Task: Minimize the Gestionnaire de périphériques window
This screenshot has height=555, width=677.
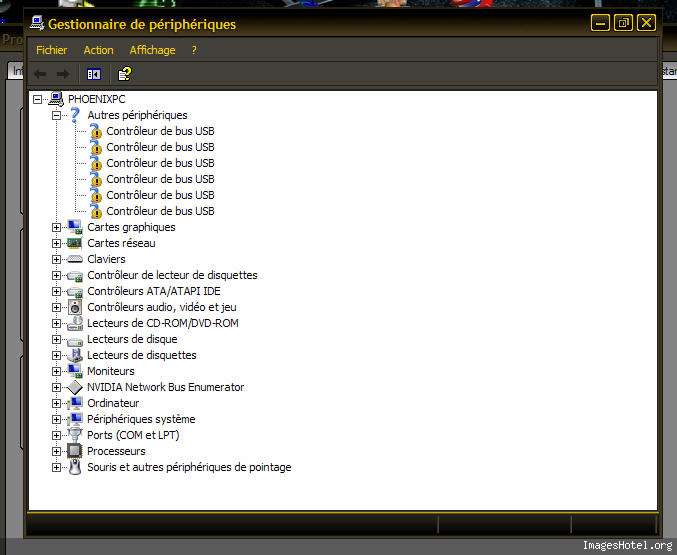Action: pos(600,23)
